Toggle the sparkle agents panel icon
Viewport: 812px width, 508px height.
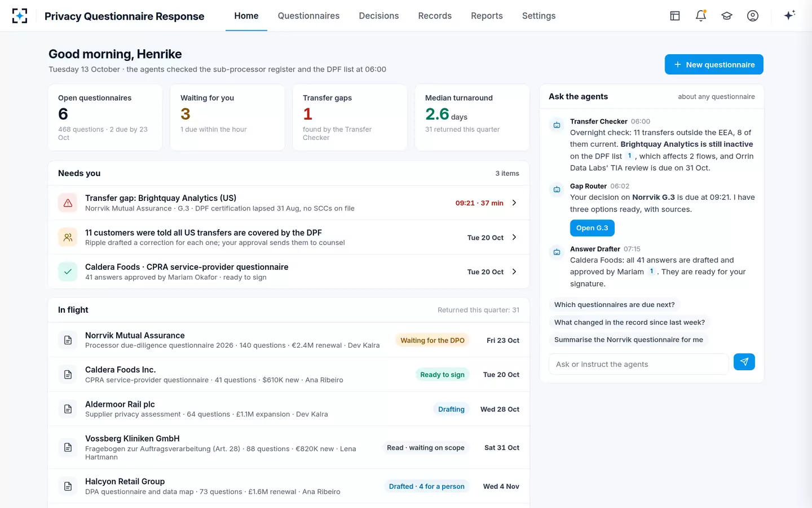[x=789, y=15]
